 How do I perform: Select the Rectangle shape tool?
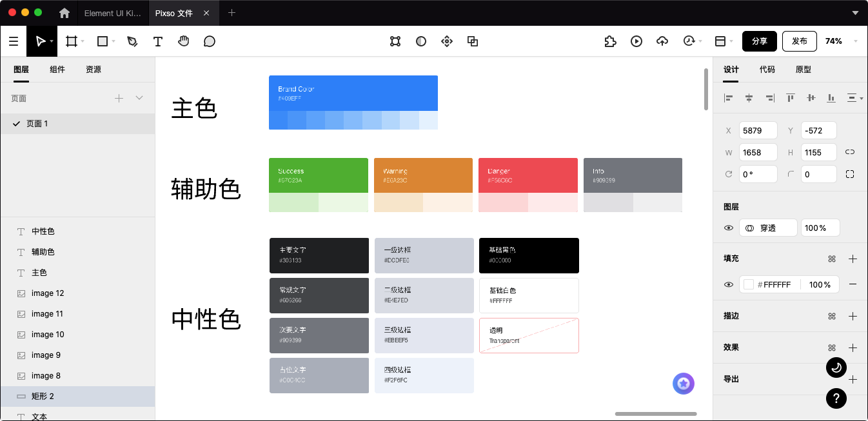(x=102, y=41)
